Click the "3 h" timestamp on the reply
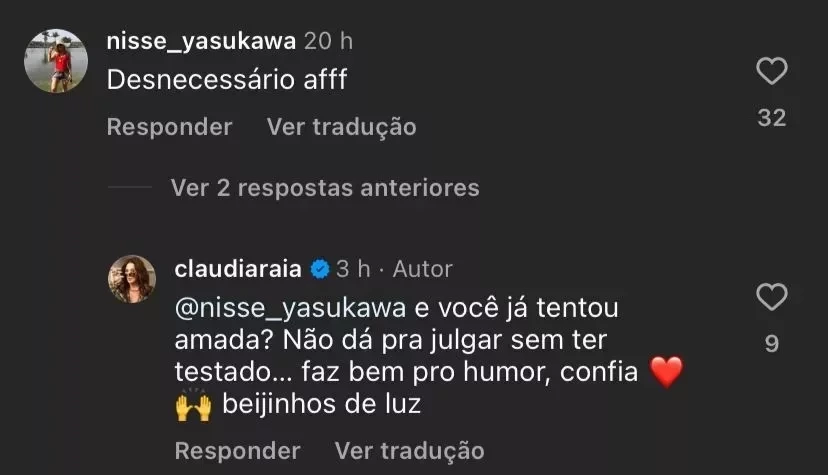Screen dimensions: 828x475 coord(353,269)
